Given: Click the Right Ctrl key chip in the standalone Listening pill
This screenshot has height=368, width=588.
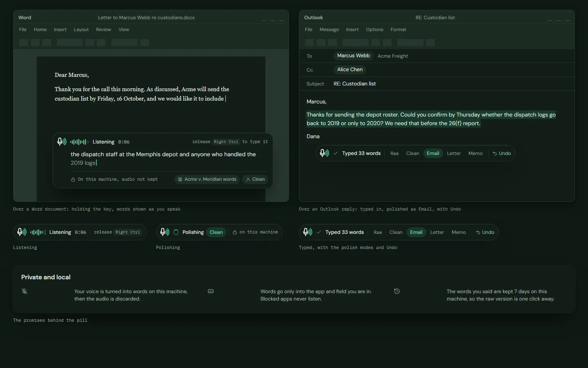Looking at the screenshot, I should click(127, 232).
